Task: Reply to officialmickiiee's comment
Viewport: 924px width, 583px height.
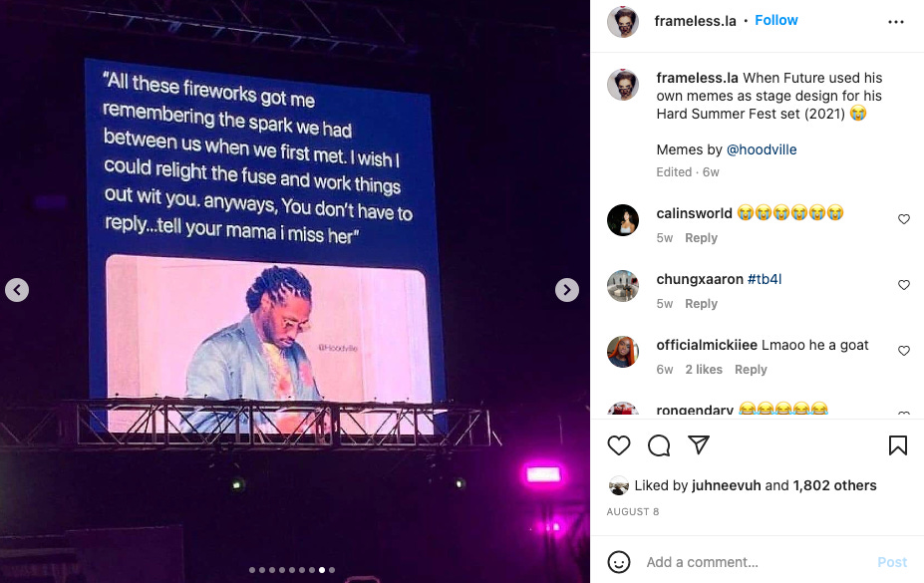Action: point(751,369)
